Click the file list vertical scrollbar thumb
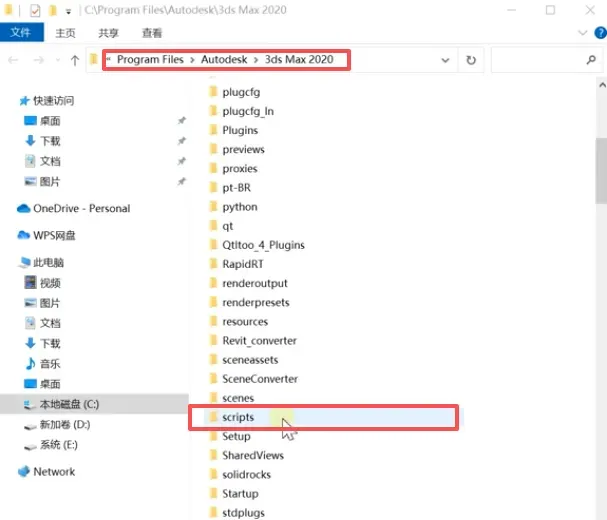 point(602,170)
